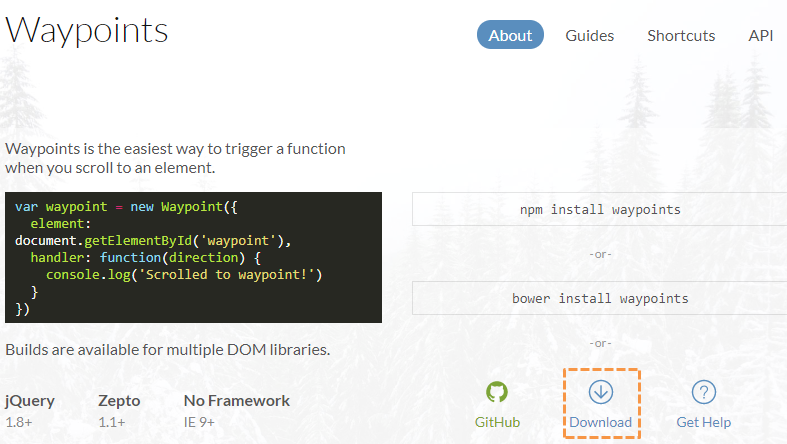The image size is (787, 444).
Task: Select the npm install waypoints command box
Action: [x=600, y=209]
